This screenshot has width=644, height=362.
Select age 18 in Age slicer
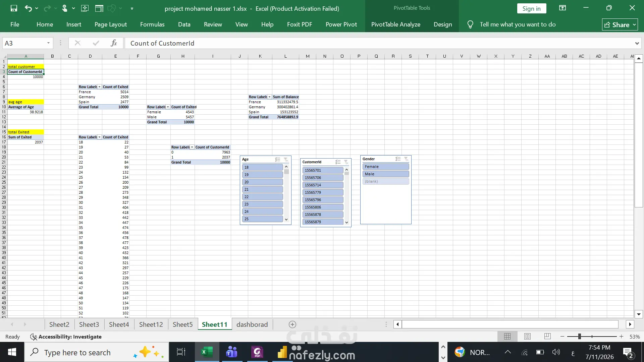click(x=262, y=167)
